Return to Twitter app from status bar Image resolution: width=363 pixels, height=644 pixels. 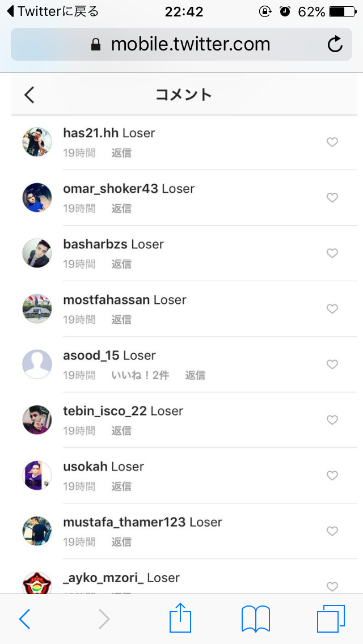point(53,11)
